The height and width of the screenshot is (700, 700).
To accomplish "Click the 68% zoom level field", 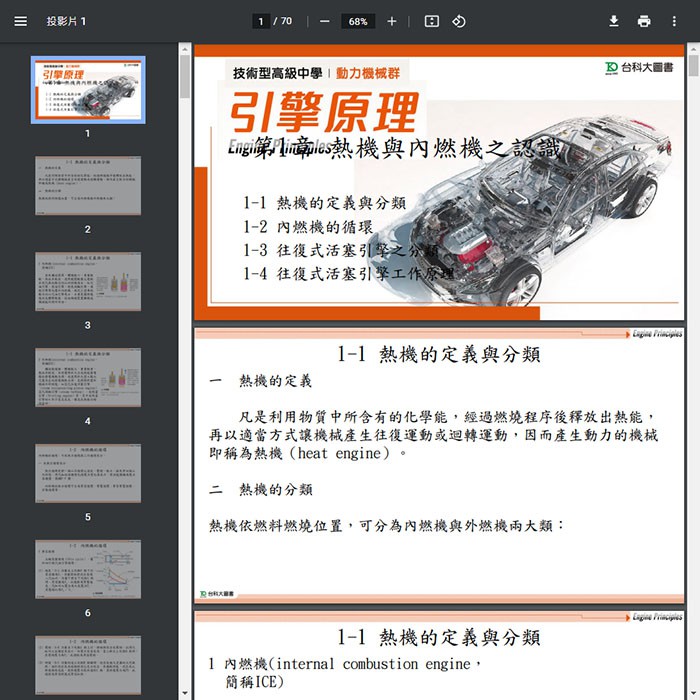I will point(358,21).
